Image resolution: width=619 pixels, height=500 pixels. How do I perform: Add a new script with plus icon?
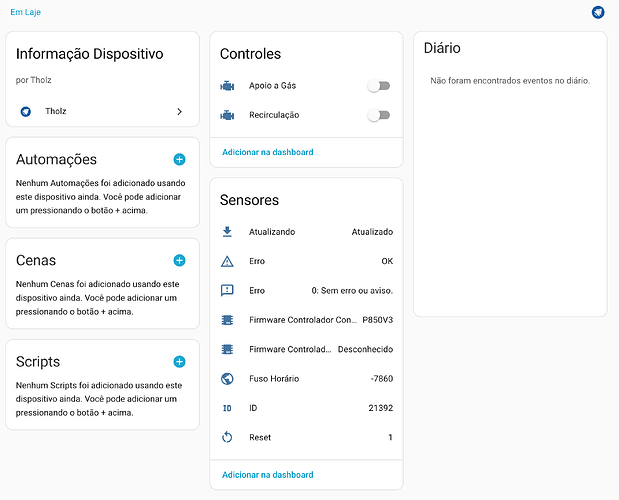click(179, 361)
